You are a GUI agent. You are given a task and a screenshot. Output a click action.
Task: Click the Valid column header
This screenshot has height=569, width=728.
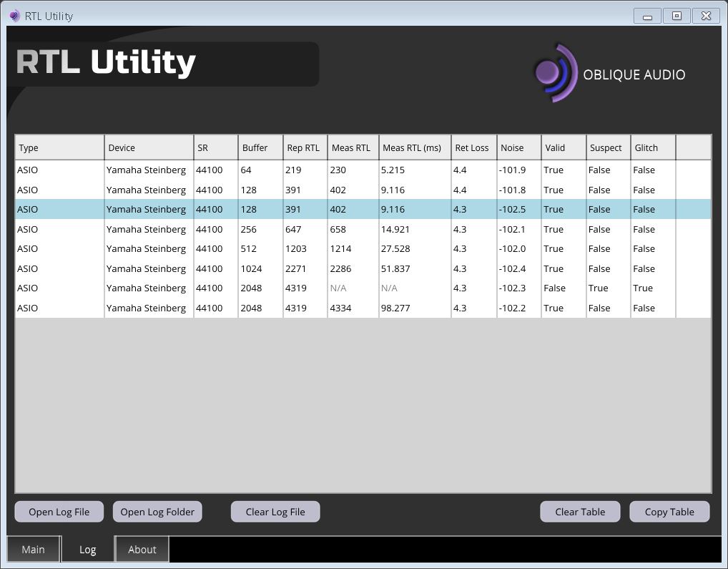coord(564,147)
